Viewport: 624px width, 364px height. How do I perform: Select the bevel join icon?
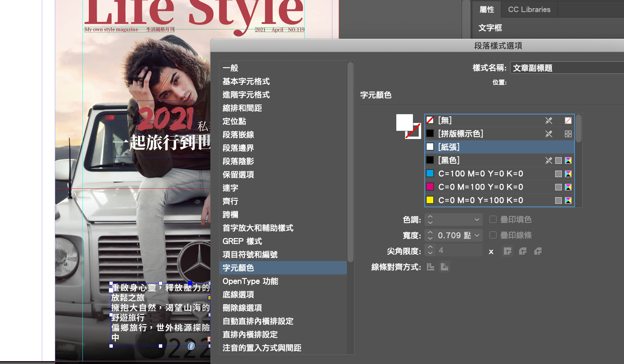pos(538,251)
